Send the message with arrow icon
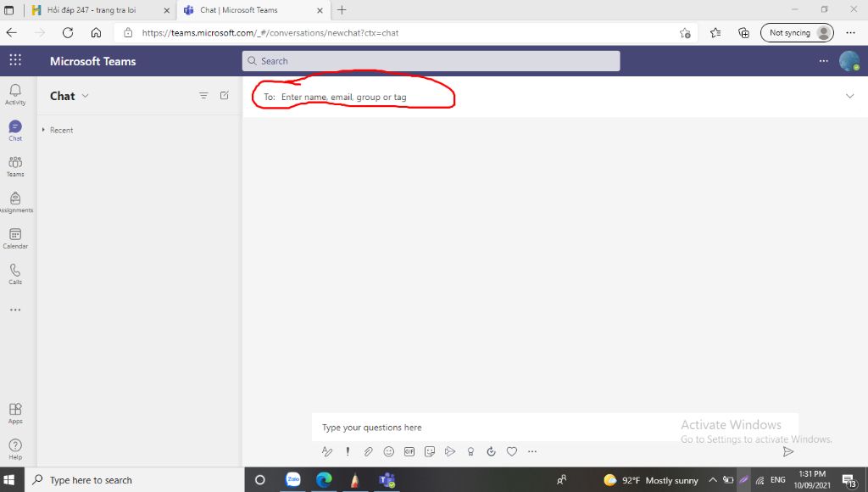Screen dimensions: 868x492 (x=788, y=452)
